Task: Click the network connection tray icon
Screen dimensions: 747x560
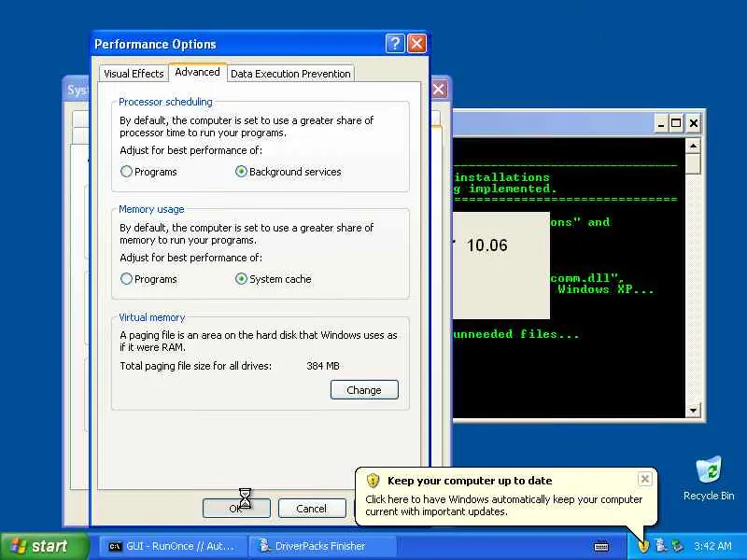Action: 678,546
